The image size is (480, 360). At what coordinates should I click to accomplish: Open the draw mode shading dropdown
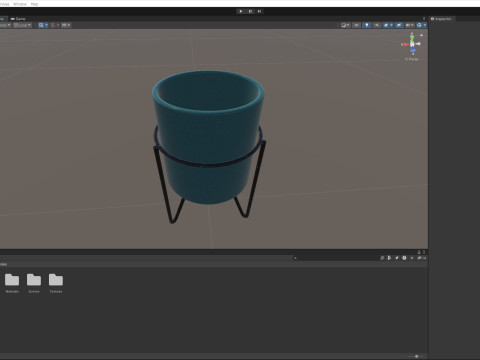point(345,25)
